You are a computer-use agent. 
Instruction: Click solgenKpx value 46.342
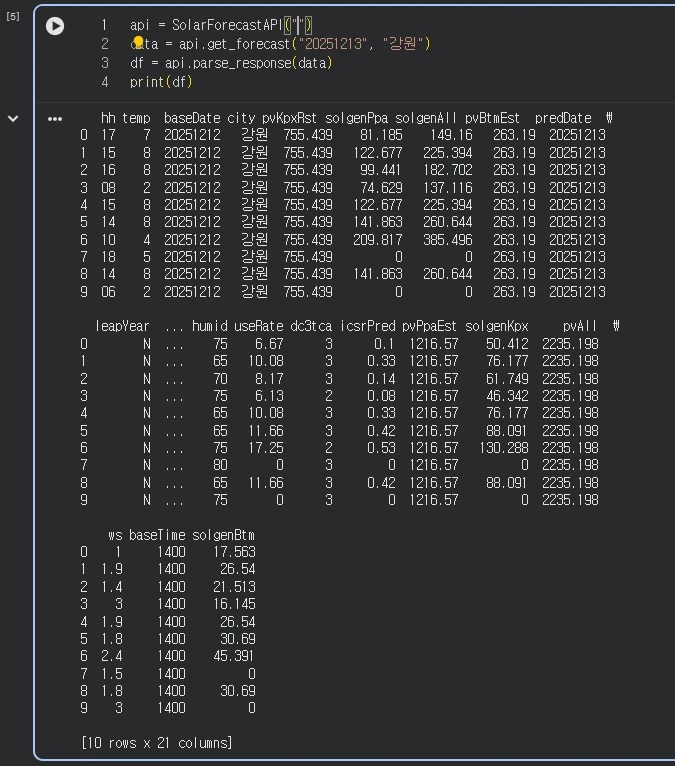(x=507, y=396)
